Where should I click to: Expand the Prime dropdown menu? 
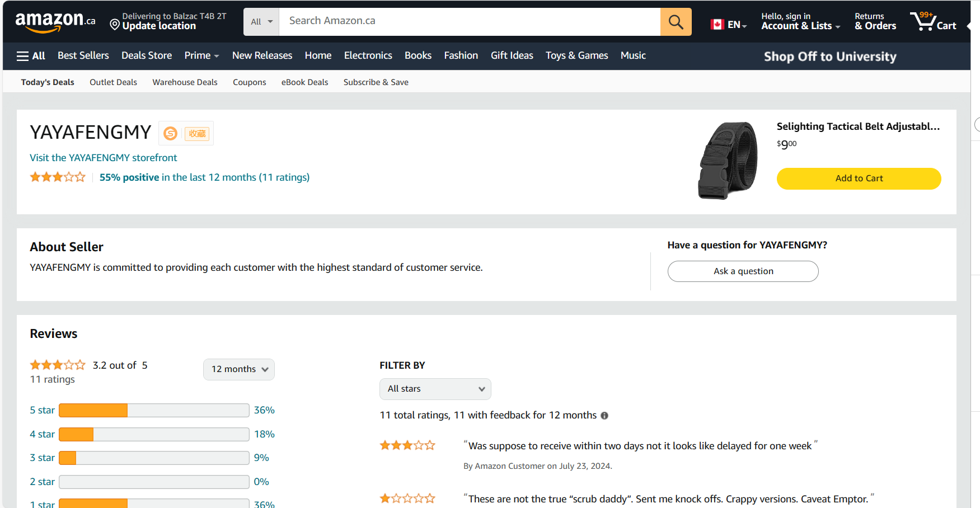pyautogui.click(x=201, y=55)
